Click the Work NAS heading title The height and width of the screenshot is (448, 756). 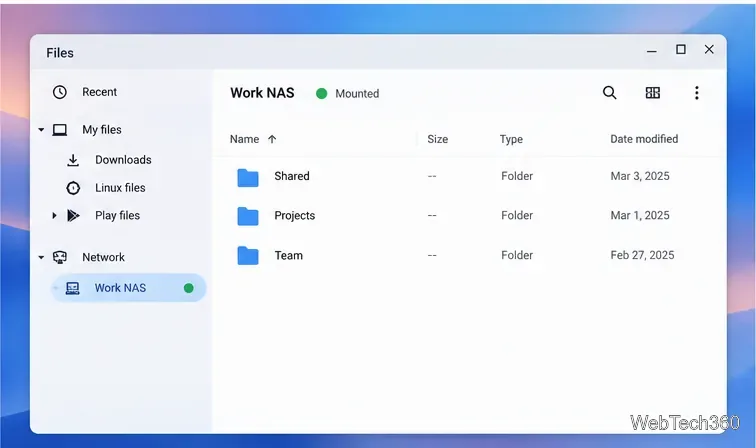pyautogui.click(x=262, y=93)
